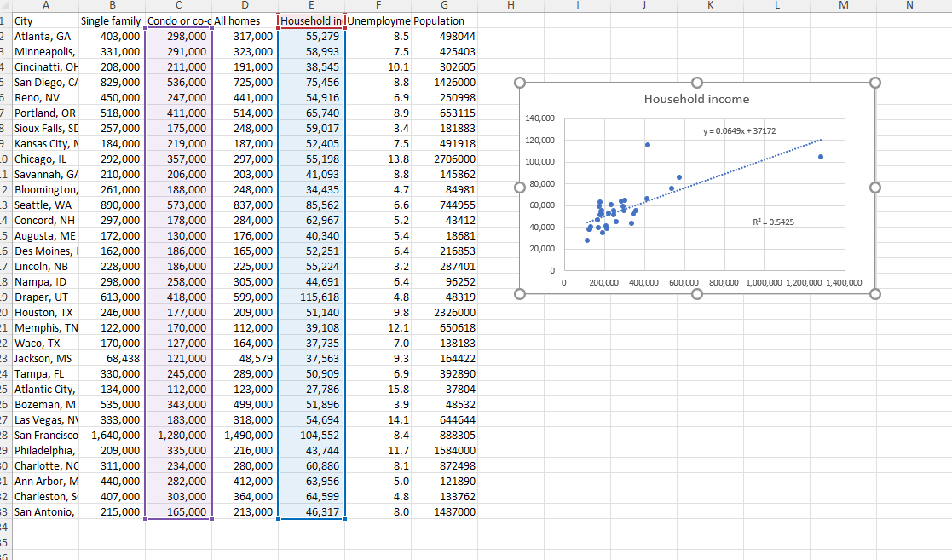This screenshot has width=952, height=560.
Task: Select column E header
Action: (311, 5)
